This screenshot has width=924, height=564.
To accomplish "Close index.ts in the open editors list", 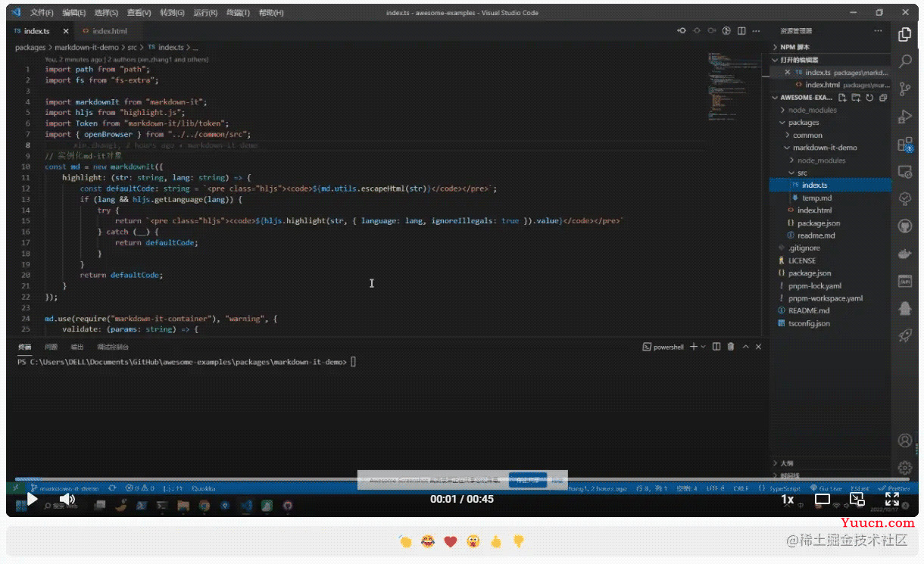I will (x=787, y=73).
